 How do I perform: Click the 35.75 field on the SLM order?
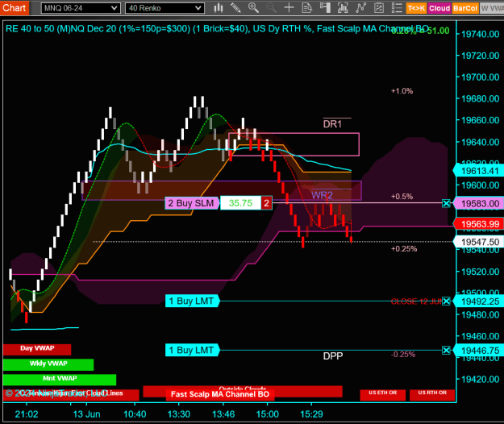pos(240,203)
